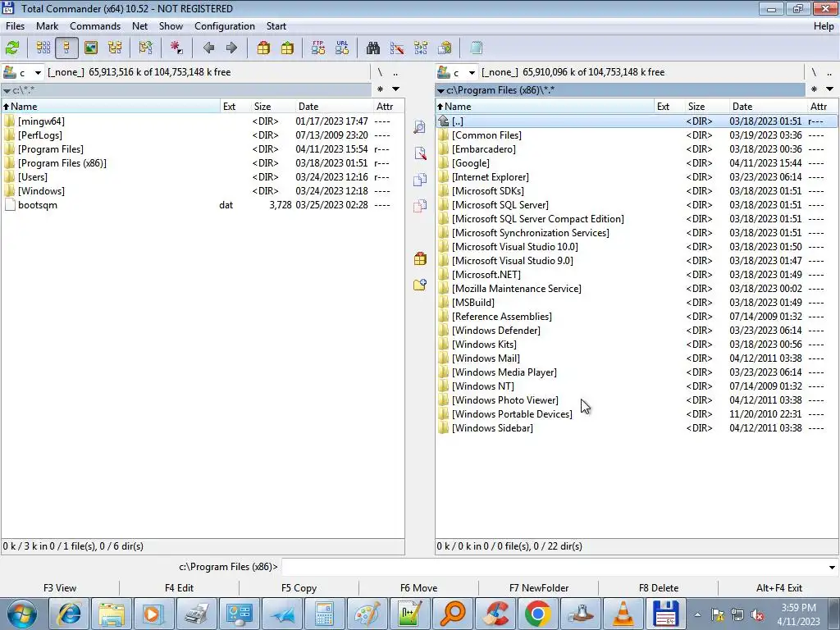Click the F3 View button

[60, 587]
